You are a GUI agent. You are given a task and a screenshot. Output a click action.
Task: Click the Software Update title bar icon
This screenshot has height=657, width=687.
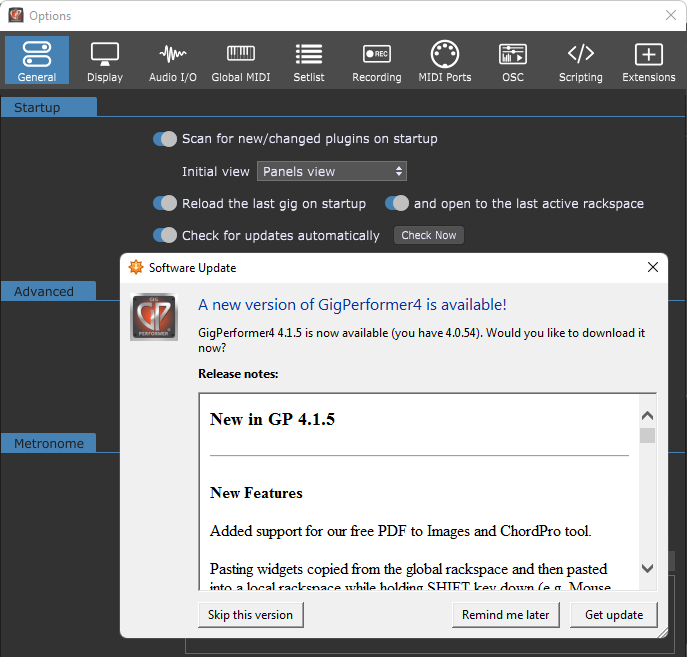pyautogui.click(x=136, y=267)
